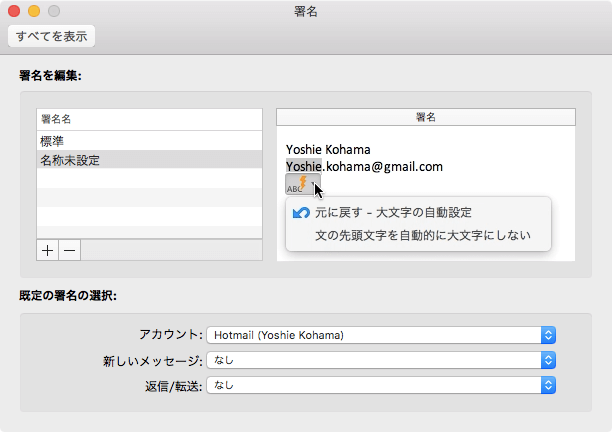Minimize the 署名 window

tap(34, 11)
